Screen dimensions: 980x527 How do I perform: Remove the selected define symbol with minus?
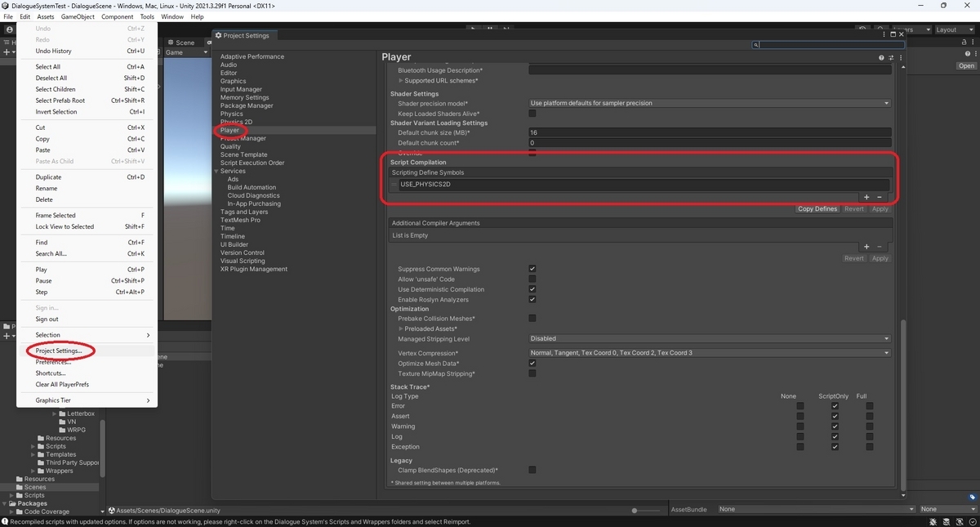880,197
